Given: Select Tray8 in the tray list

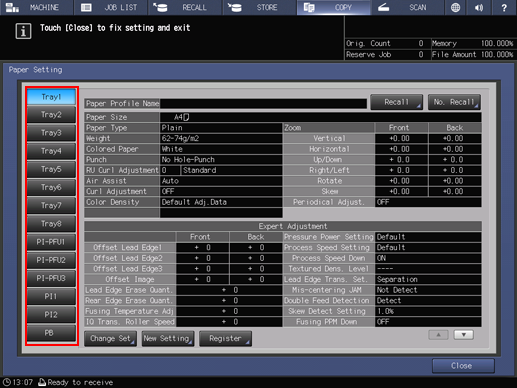Looking at the screenshot, I should tap(51, 224).
